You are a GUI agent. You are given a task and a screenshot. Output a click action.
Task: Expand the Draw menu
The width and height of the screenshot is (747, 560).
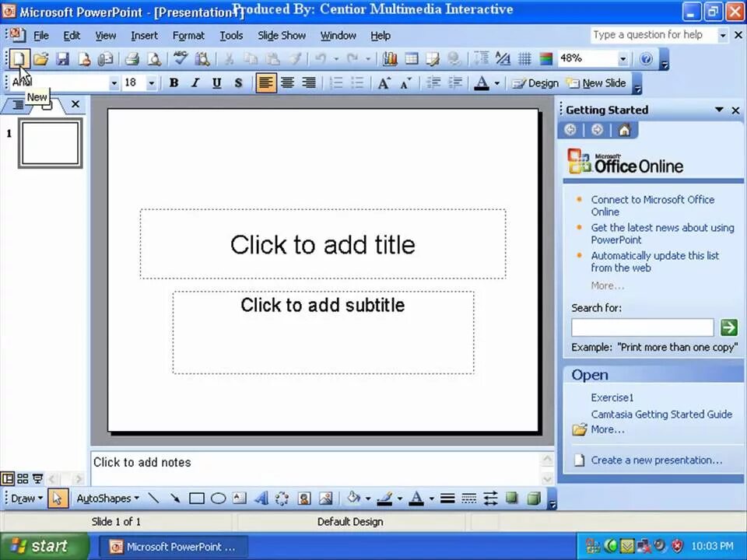[x=26, y=499]
